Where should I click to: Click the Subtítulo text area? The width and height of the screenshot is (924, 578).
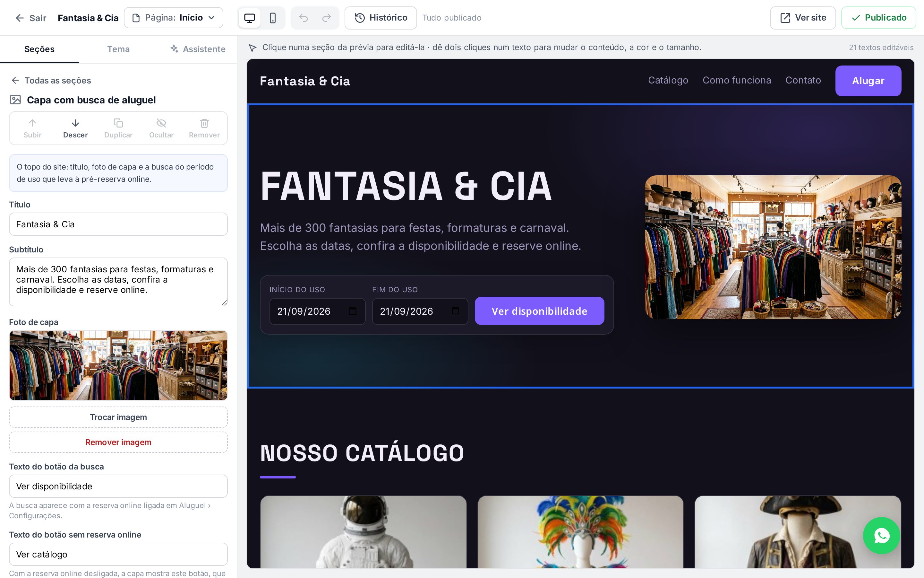coord(118,282)
